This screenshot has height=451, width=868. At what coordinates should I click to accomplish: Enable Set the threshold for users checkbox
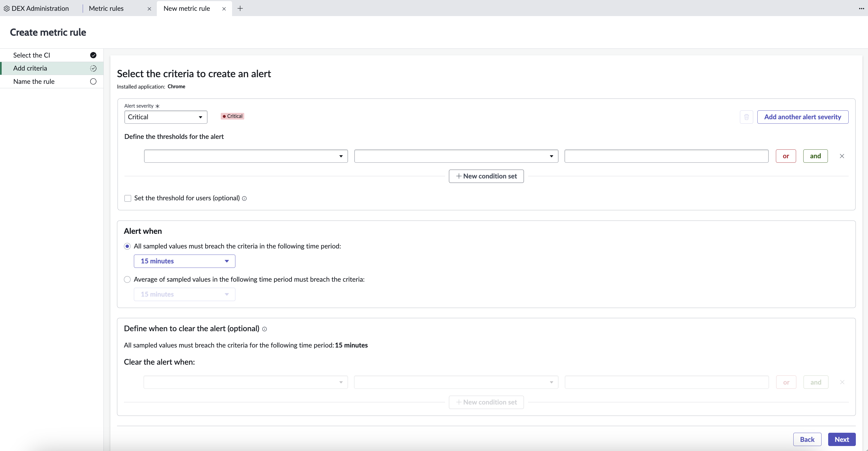128,198
